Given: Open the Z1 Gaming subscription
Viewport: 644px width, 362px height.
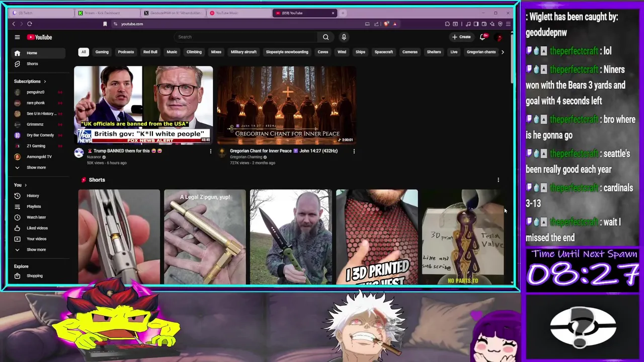Looking at the screenshot, I should coord(38,146).
